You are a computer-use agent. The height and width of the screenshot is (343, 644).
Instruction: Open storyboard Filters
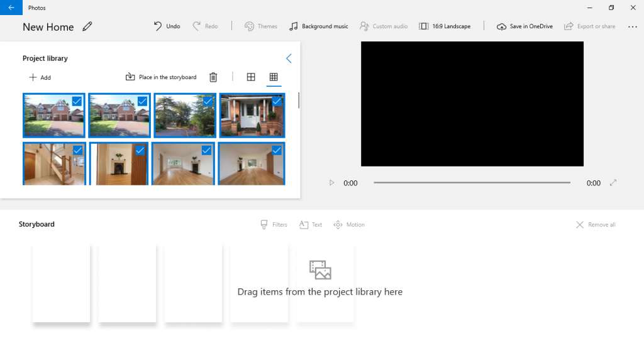pyautogui.click(x=274, y=224)
